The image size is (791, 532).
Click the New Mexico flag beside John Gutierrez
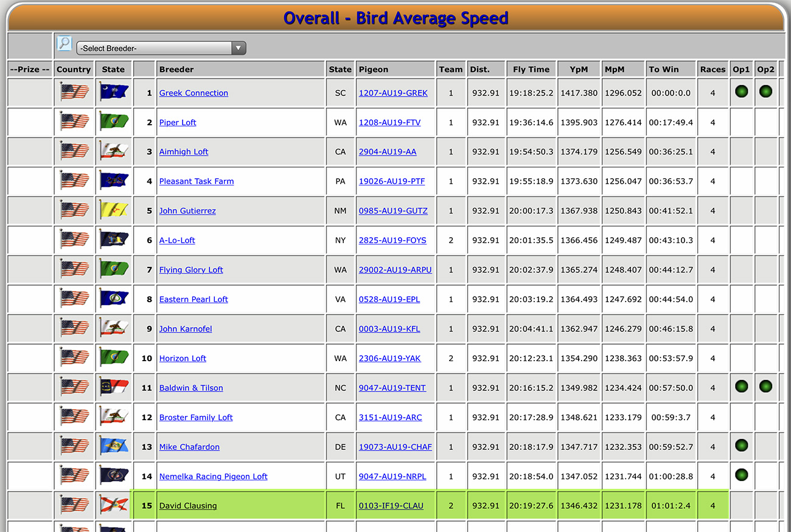pos(114,210)
